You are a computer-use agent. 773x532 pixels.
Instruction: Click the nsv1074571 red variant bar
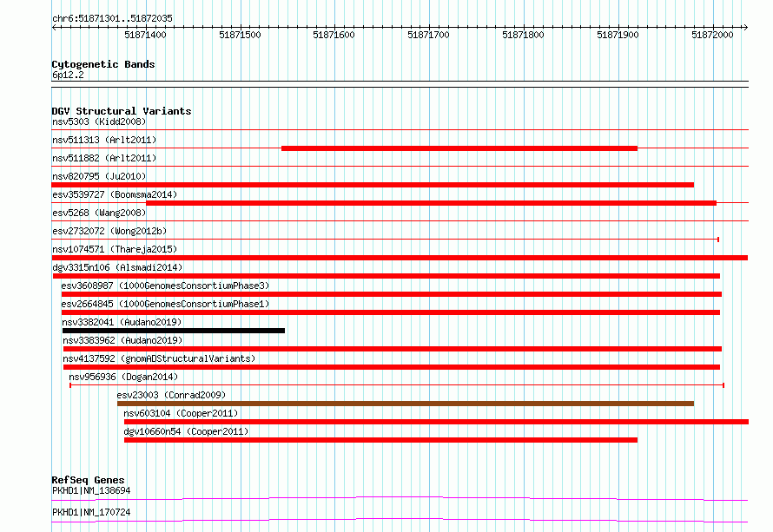[x=400, y=258]
